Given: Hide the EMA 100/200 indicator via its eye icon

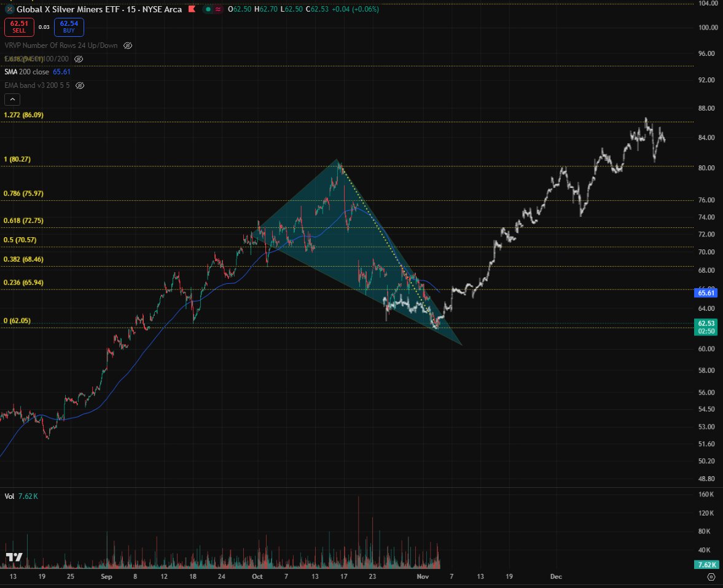Looking at the screenshot, I should 78,59.
